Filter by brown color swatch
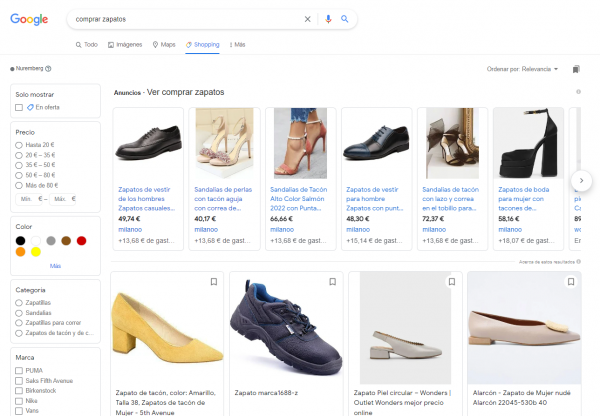 [x=66, y=241]
